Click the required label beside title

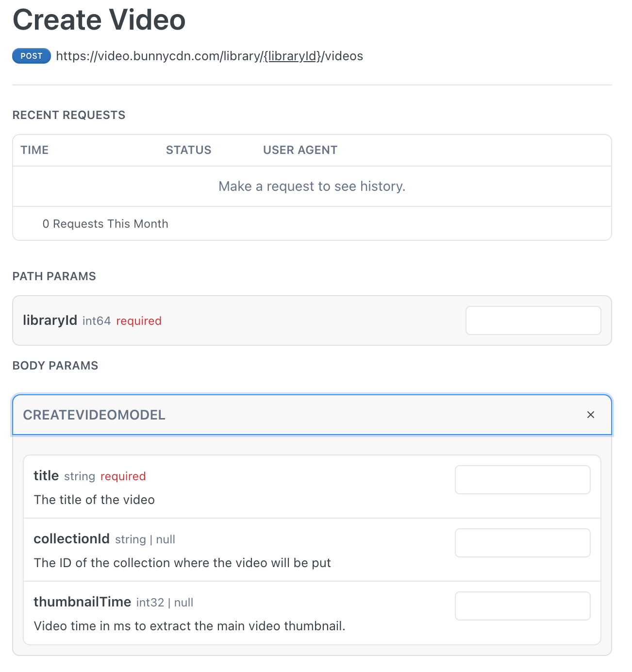pos(123,476)
